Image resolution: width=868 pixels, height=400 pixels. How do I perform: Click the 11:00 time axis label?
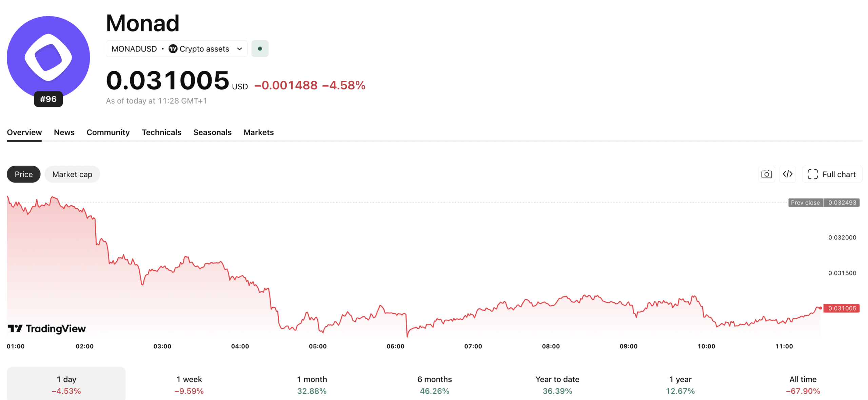(x=784, y=346)
